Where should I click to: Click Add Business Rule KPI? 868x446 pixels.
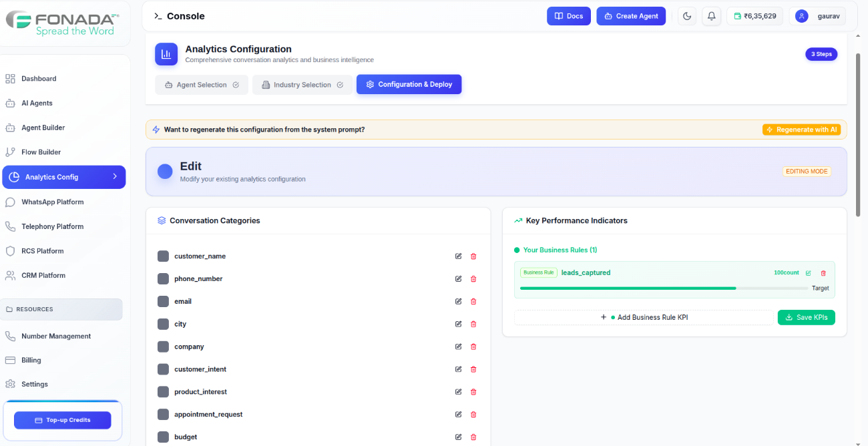point(644,318)
